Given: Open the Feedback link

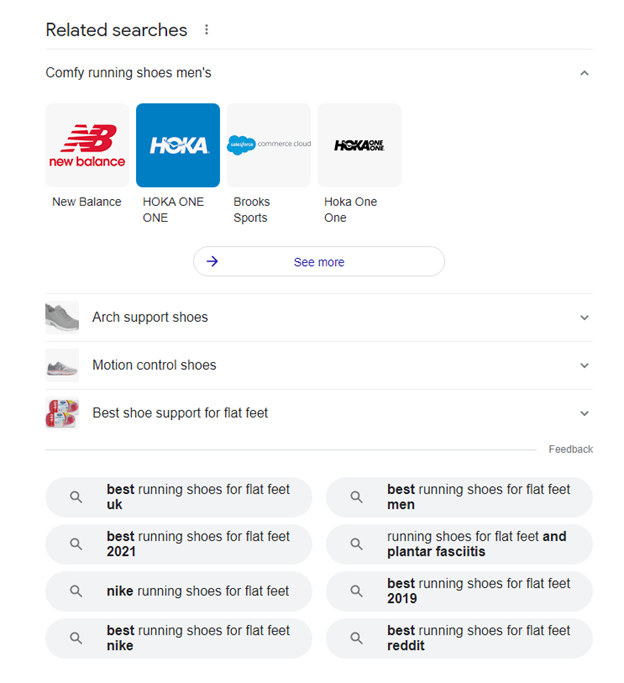Looking at the screenshot, I should [570, 449].
